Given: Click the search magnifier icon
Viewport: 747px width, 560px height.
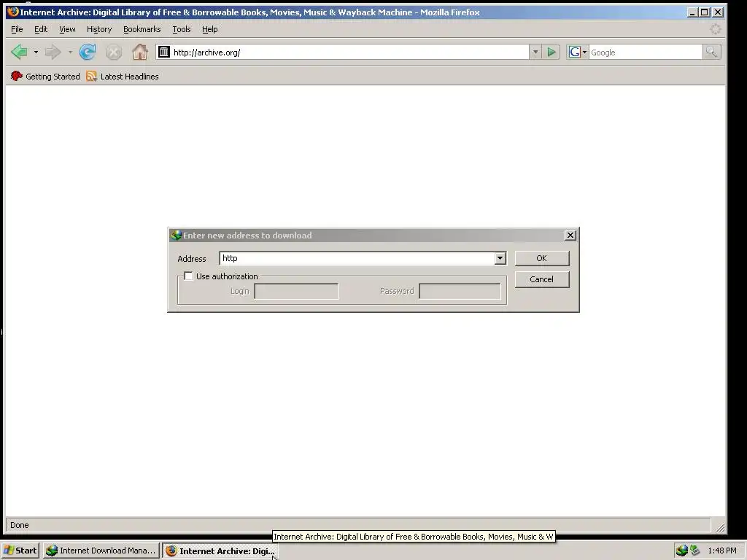Looking at the screenshot, I should coord(711,52).
